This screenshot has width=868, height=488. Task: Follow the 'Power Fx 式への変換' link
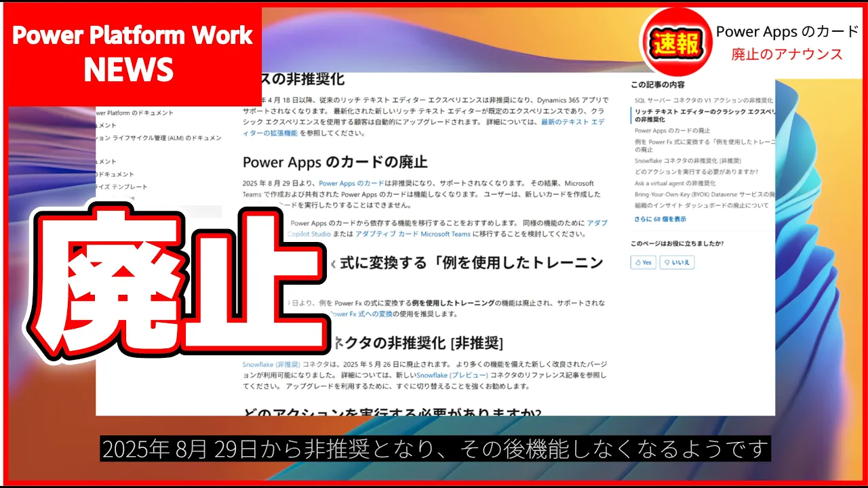click(x=361, y=314)
